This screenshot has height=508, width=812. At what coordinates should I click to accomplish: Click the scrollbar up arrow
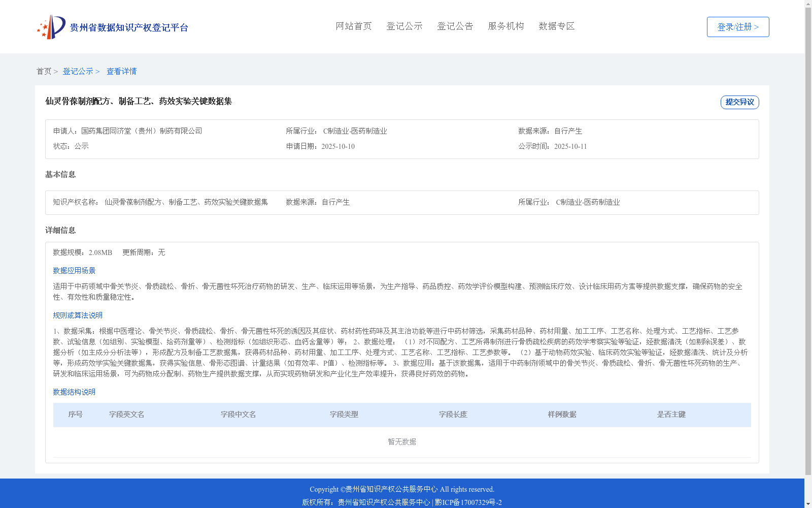click(x=808, y=4)
